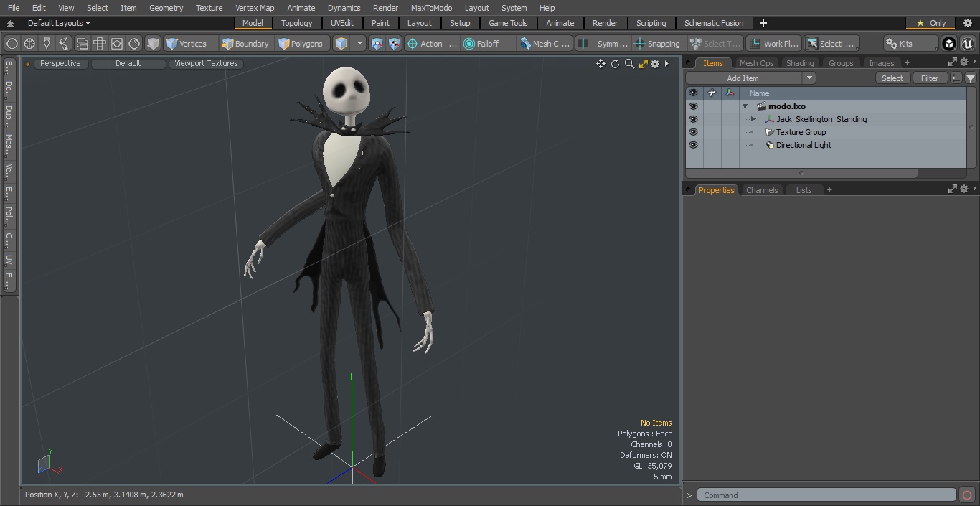Add a new layout tab with plus
The image size is (980, 506).
point(763,23)
